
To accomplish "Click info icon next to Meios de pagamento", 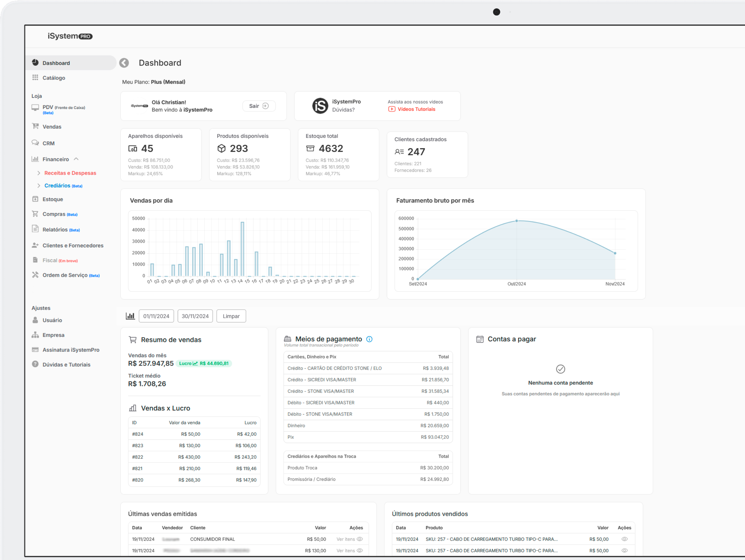I will tap(370, 339).
